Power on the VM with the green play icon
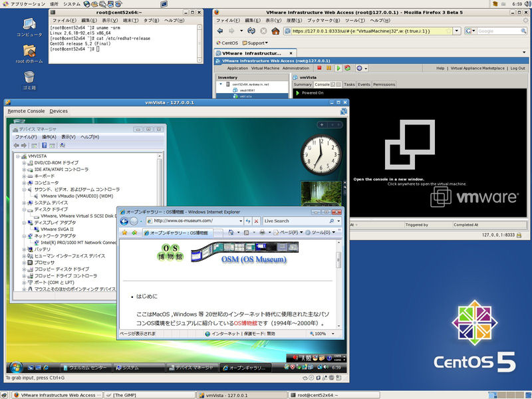 (x=338, y=68)
